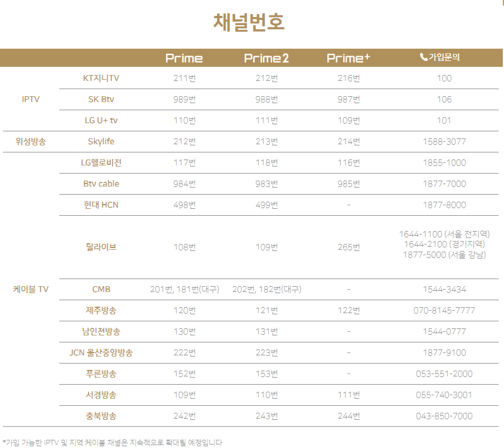Click the CMB provider name
504x448 pixels.
click(x=101, y=289)
